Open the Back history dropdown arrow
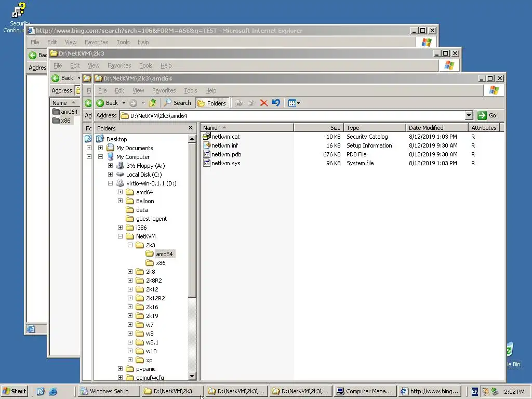Image resolution: width=532 pixels, height=399 pixels. tap(124, 103)
